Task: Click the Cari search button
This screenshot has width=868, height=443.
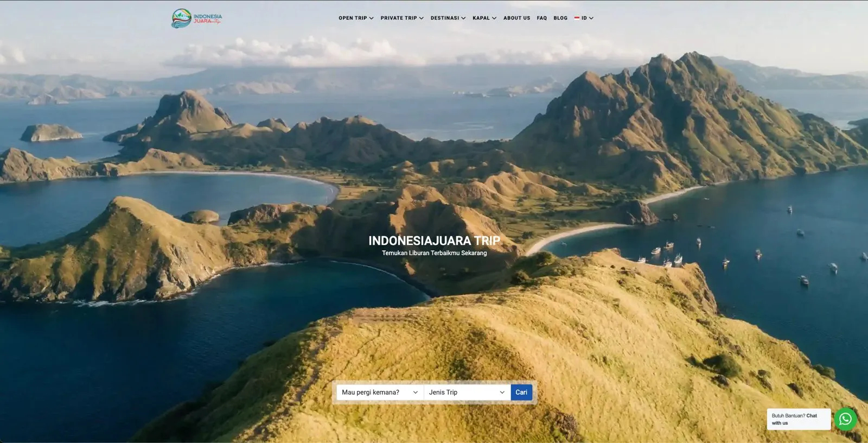Action: pos(521,392)
